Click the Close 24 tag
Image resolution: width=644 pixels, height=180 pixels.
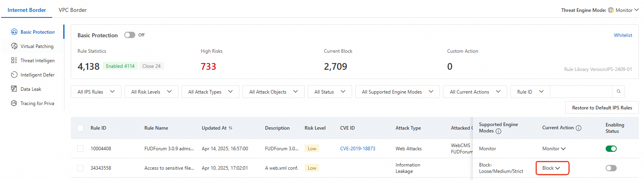tap(152, 66)
